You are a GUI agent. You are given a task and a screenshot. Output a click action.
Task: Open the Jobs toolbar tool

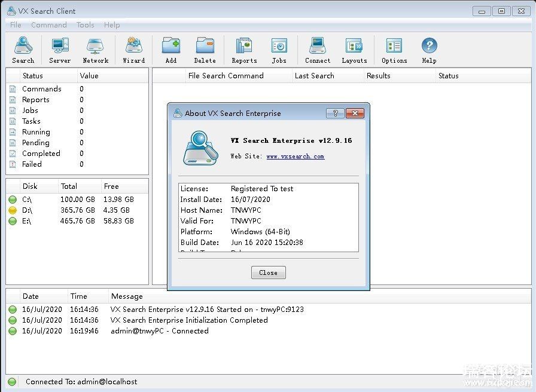pyautogui.click(x=279, y=50)
